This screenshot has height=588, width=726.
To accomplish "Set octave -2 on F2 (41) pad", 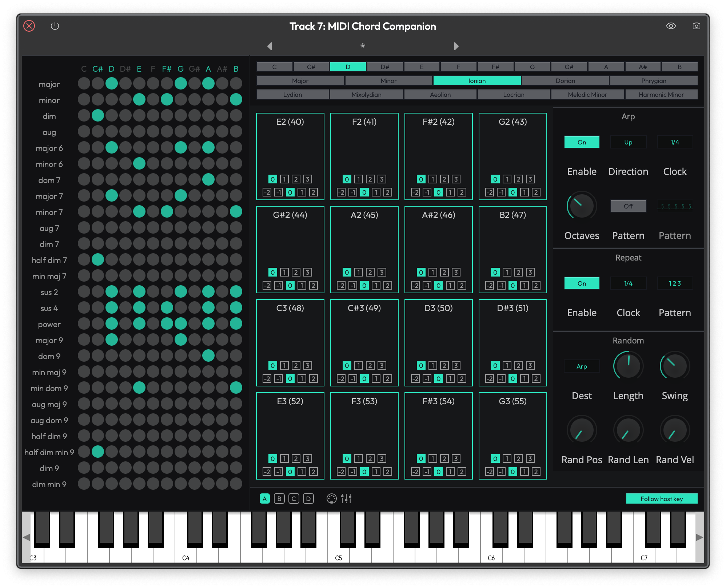I will click(x=341, y=192).
